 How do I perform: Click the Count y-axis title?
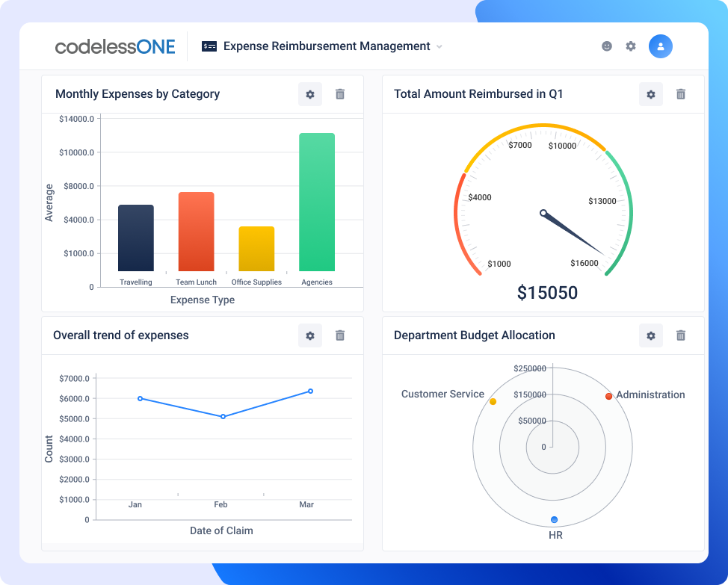[49, 448]
